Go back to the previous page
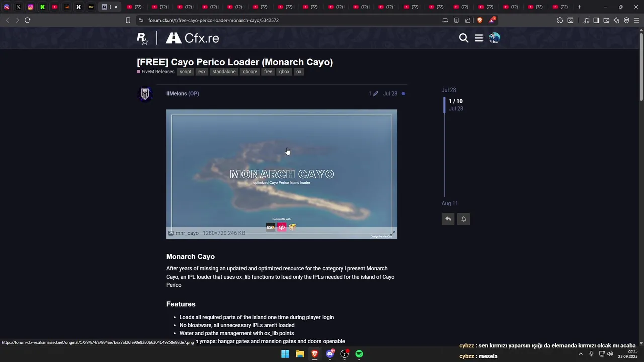Viewport: 644px width, 362px height. point(7,20)
